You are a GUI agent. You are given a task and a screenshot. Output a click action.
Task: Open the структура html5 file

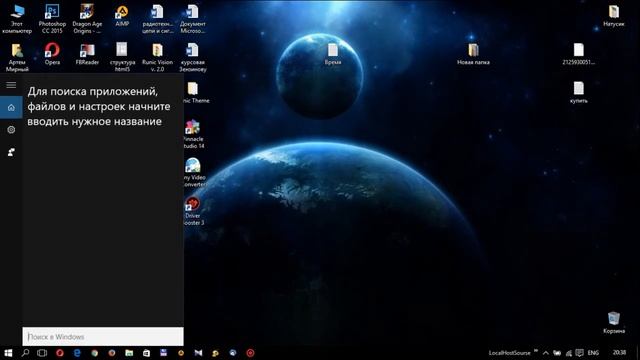coord(122,57)
